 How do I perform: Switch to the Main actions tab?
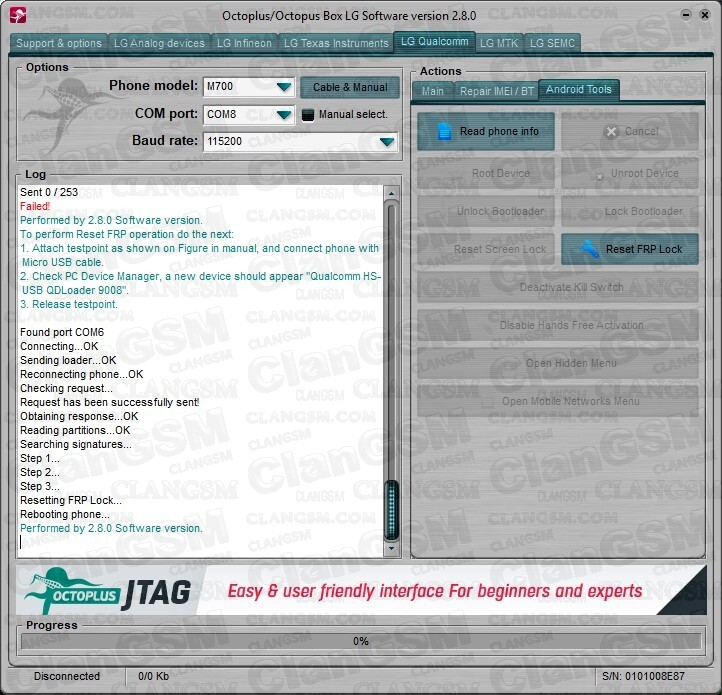pyautogui.click(x=432, y=90)
